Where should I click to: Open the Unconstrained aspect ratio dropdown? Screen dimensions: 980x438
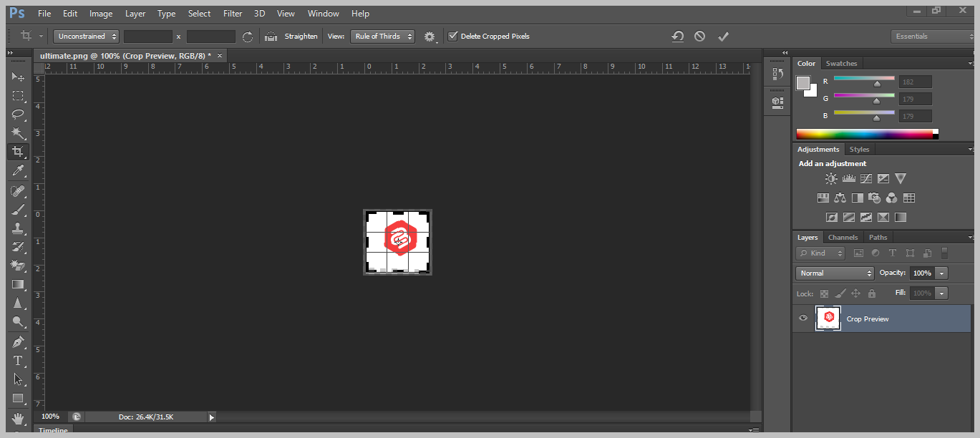87,36
